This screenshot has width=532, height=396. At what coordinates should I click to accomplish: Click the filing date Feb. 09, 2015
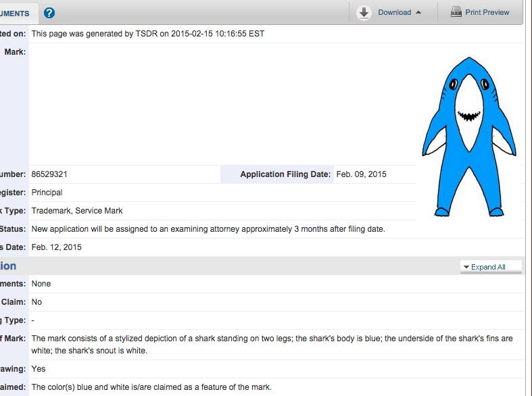pos(362,174)
